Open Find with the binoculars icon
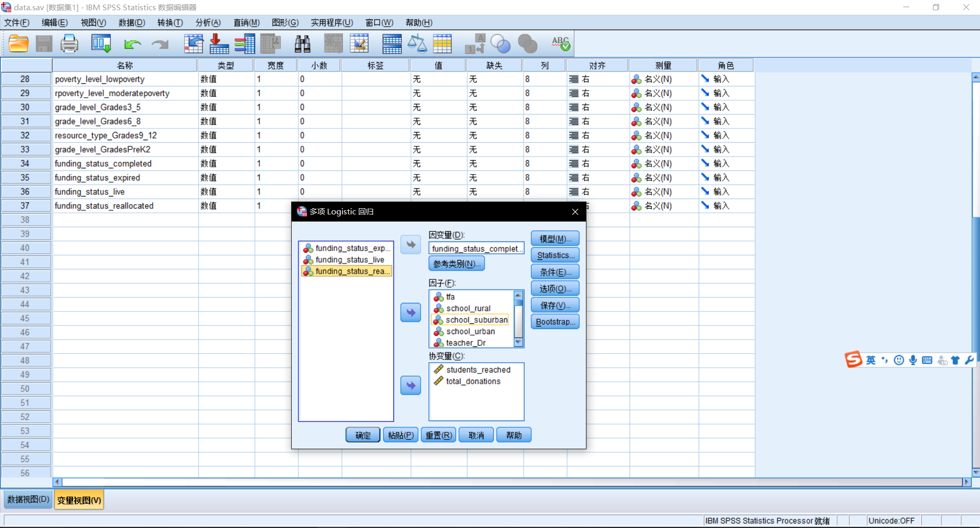Viewport: 980px width, 528px height. pos(302,44)
